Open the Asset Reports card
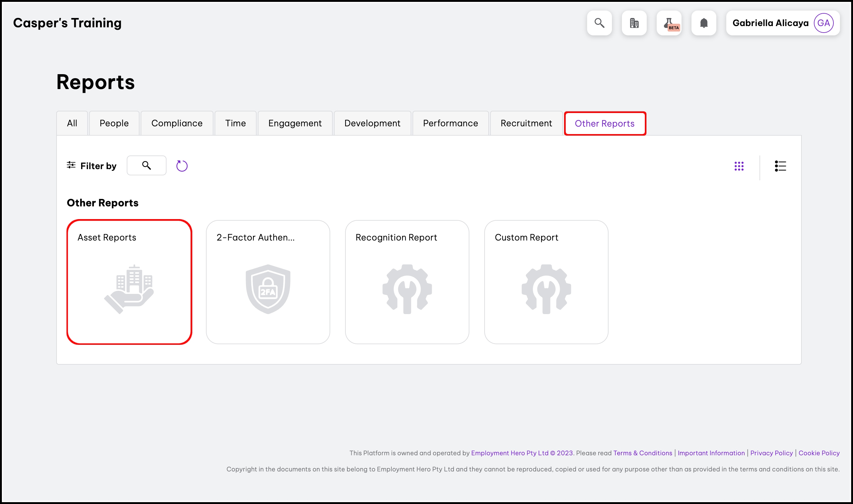 click(x=130, y=282)
